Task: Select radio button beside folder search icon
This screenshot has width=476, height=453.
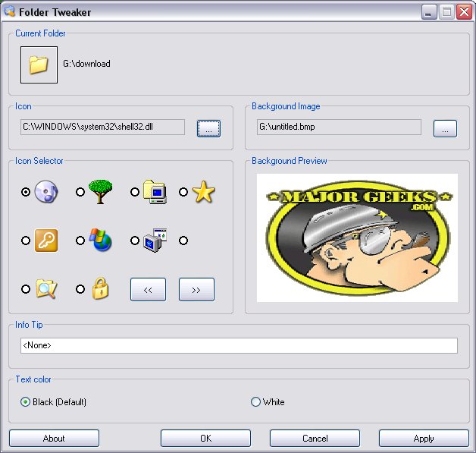Action: click(x=26, y=288)
